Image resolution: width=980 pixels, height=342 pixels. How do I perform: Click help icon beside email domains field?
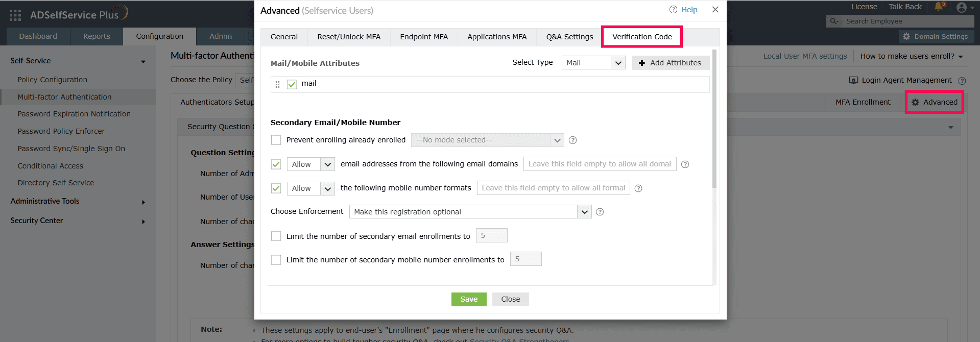point(685,164)
